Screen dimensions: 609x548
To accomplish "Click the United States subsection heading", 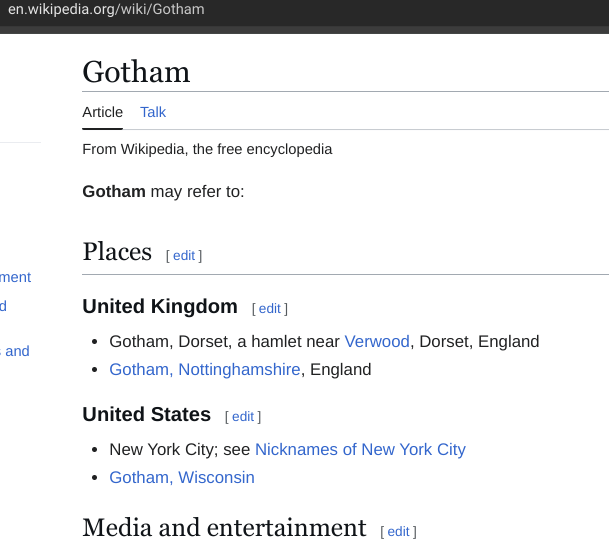I will 146,414.
